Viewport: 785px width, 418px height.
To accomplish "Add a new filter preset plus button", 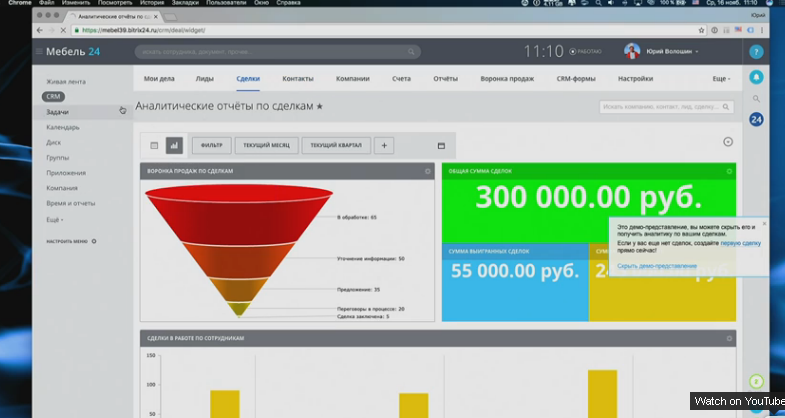I will (384, 145).
